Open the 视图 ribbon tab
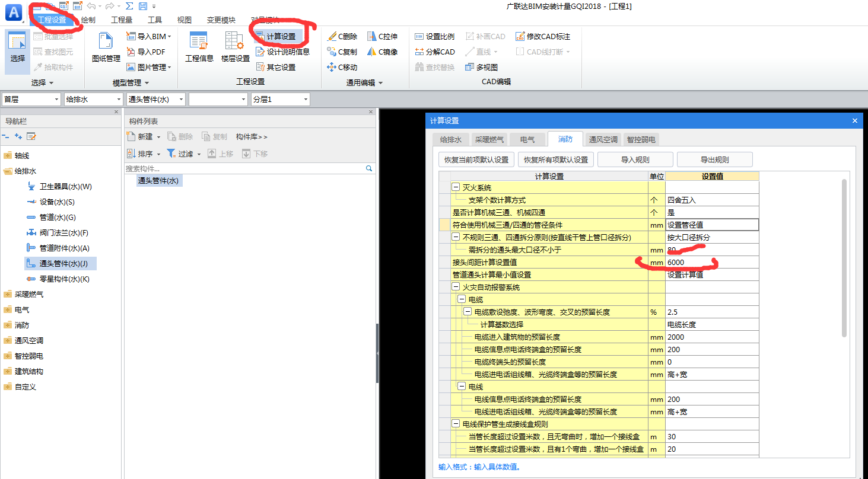The width and height of the screenshot is (868, 479). point(185,20)
